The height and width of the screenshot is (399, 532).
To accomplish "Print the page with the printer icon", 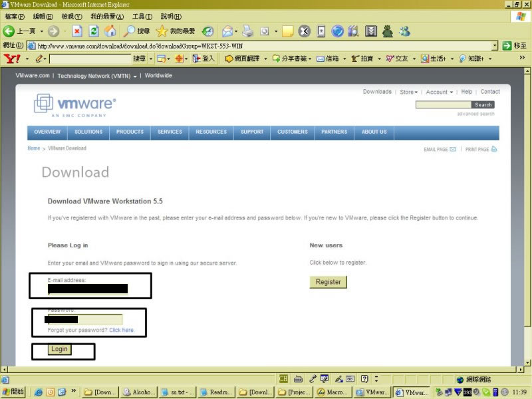I will coord(248,31).
